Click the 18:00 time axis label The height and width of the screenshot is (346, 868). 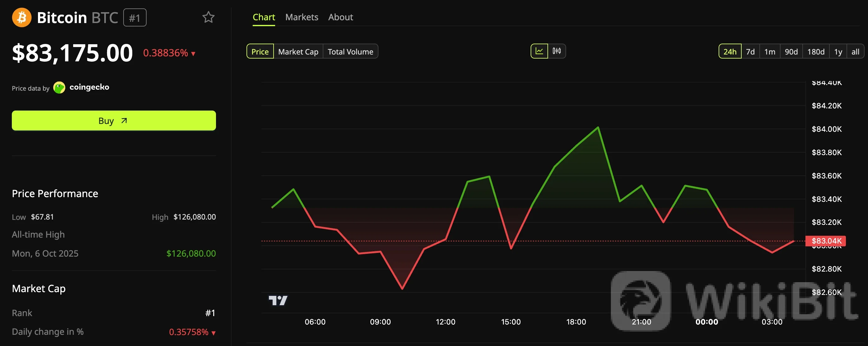tap(576, 322)
